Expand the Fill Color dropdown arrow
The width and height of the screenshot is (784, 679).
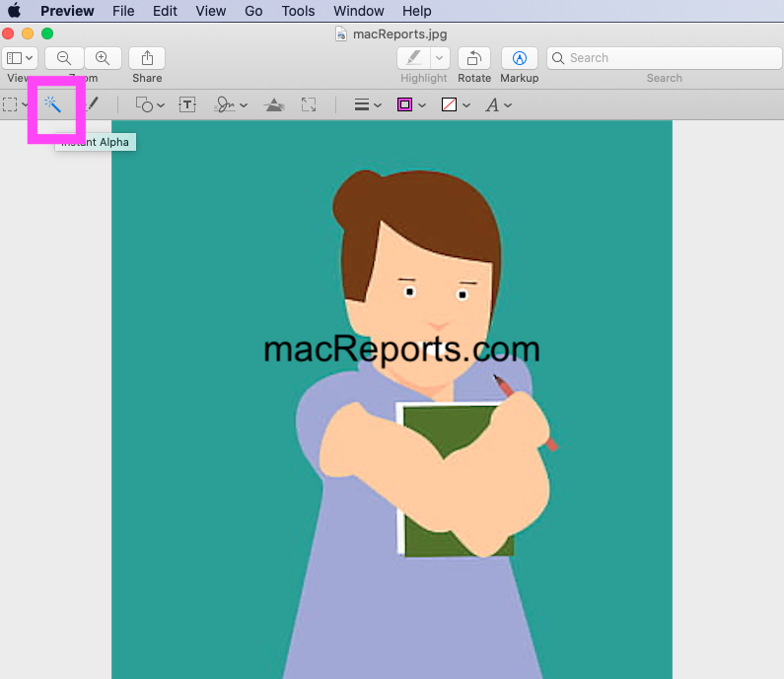pyautogui.click(x=466, y=105)
